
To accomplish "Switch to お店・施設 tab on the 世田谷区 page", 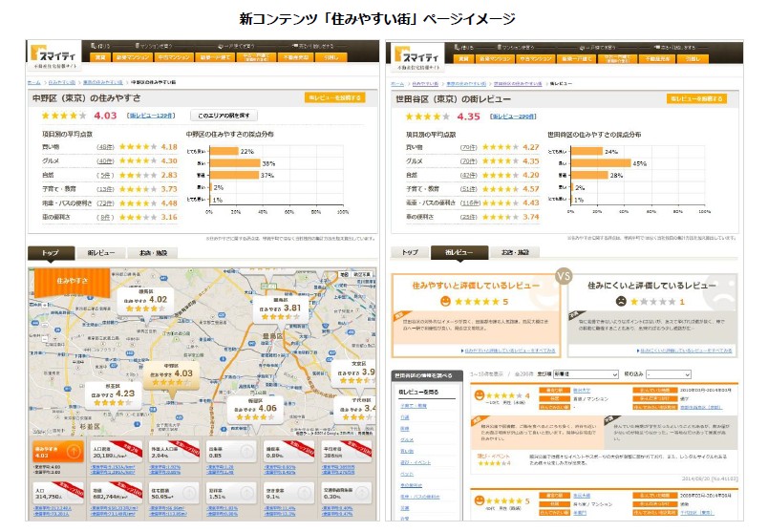I will click(x=515, y=252).
